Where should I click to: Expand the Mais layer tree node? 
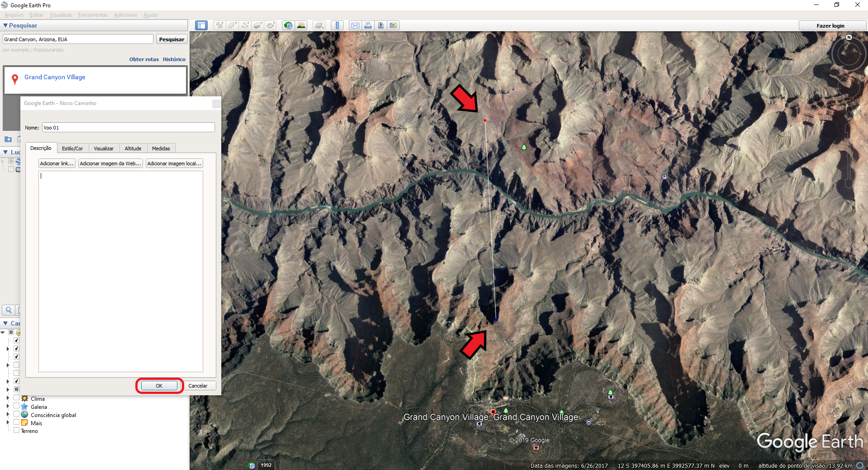point(8,422)
